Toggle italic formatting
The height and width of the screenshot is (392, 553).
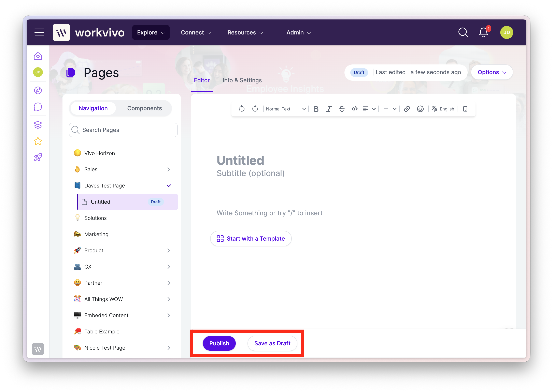coord(329,109)
